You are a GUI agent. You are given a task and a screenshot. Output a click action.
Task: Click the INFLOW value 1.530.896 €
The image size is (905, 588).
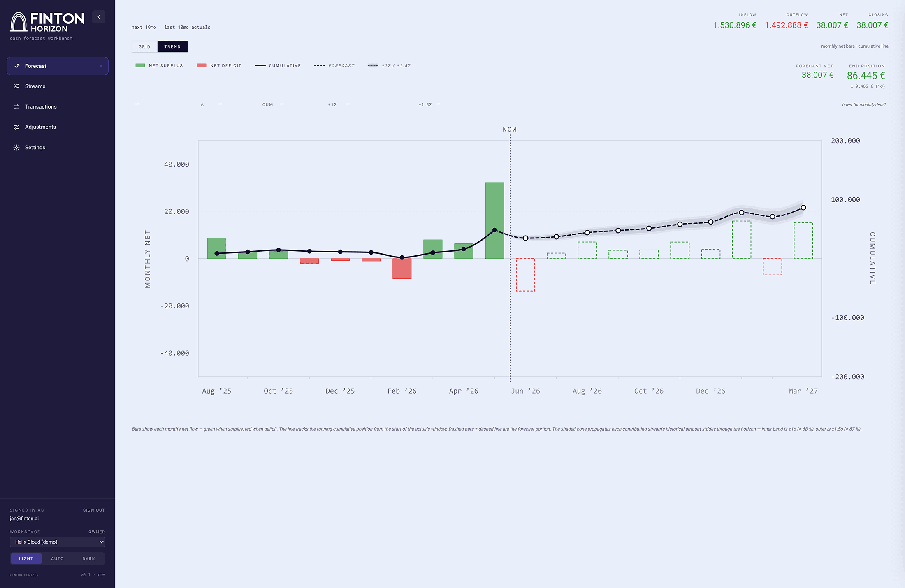pyautogui.click(x=735, y=25)
